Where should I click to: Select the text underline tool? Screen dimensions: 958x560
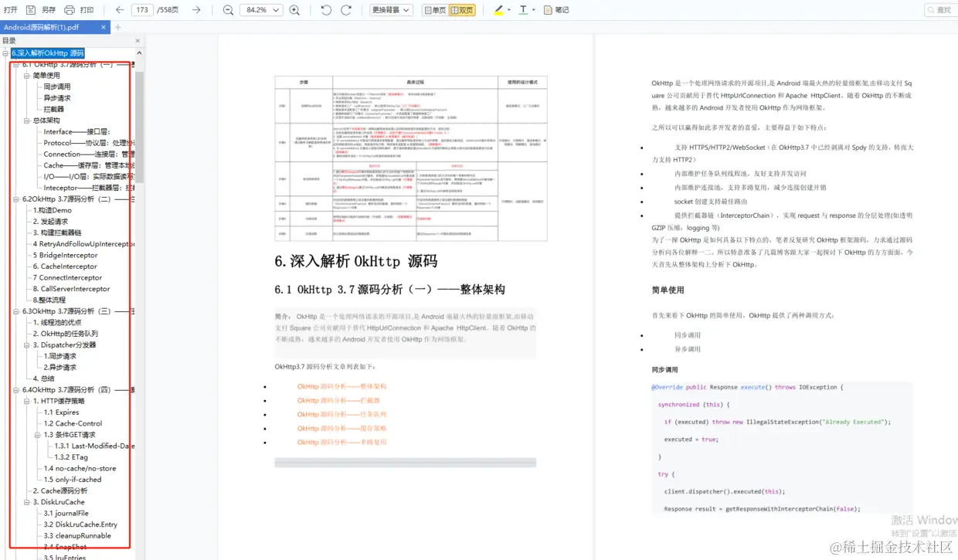coord(523,10)
